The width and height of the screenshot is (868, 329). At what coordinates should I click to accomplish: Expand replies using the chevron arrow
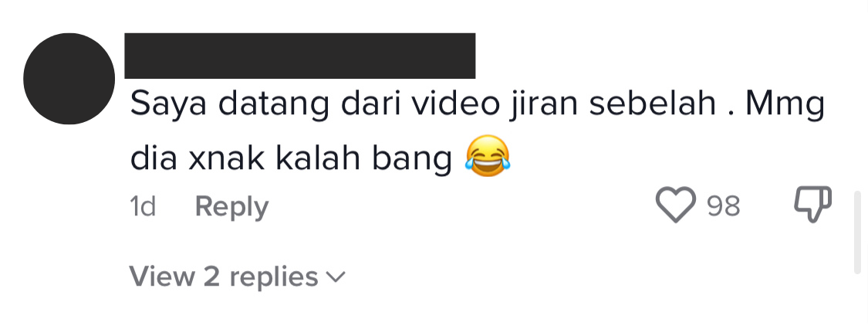click(x=336, y=276)
